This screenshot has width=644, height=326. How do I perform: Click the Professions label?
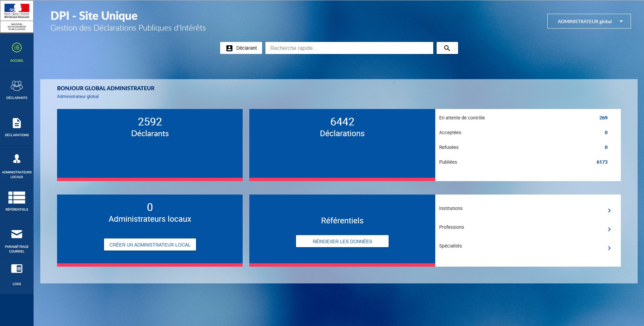point(451,227)
